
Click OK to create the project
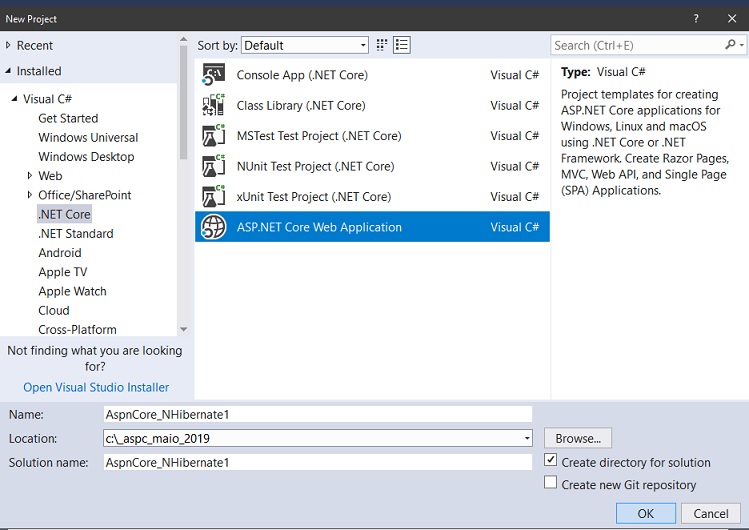(x=646, y=513)
